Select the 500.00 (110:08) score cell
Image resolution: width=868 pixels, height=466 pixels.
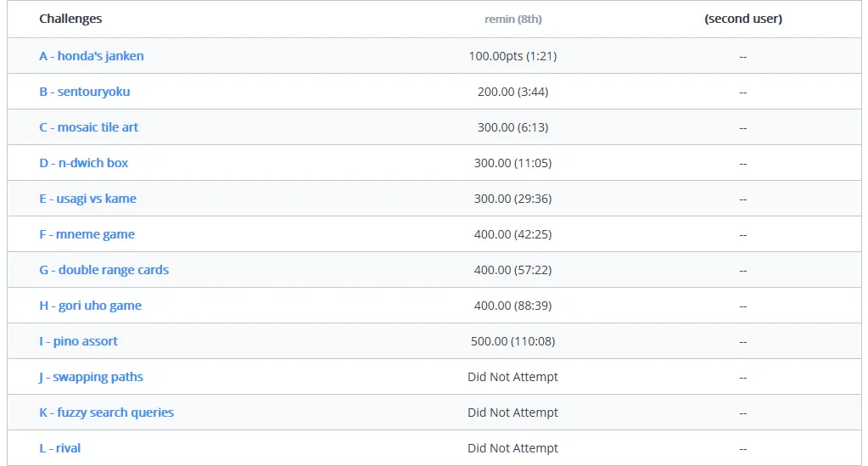click(512, 341)
